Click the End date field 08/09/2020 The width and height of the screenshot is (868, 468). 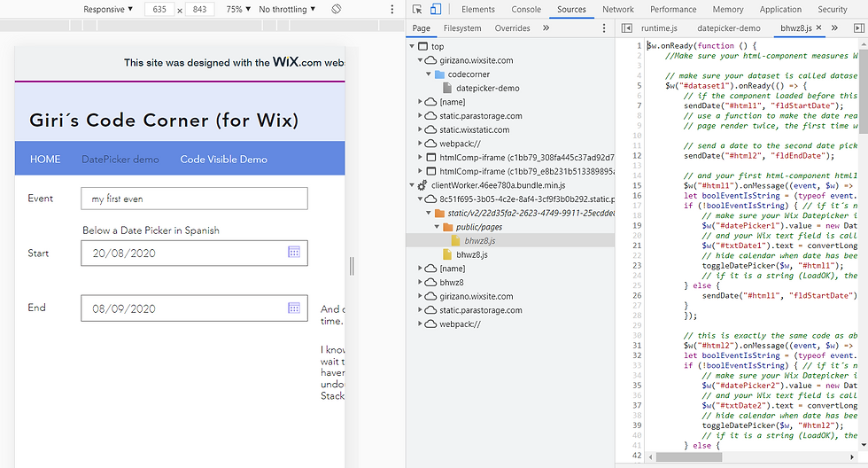(x=194, y=308)
